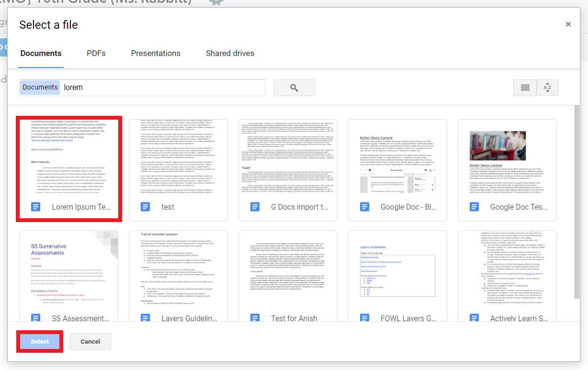Close the Select a file dialog

point(568,24)
